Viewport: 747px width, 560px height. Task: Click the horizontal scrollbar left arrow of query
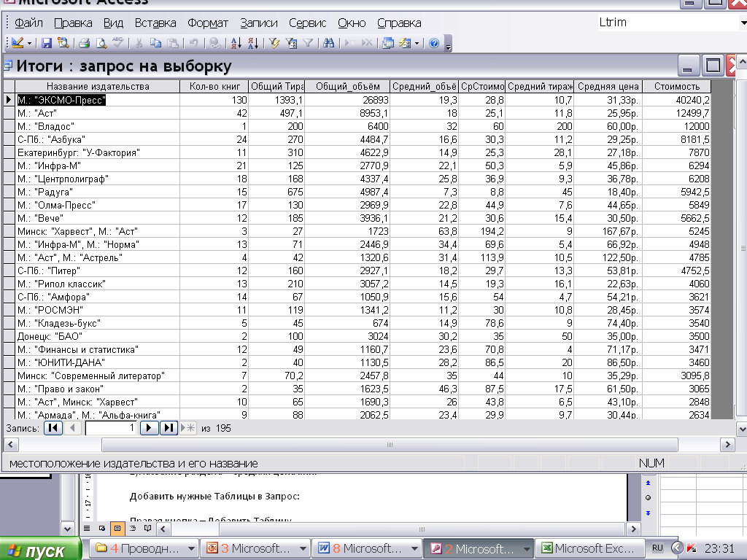[x=11, y=445]
